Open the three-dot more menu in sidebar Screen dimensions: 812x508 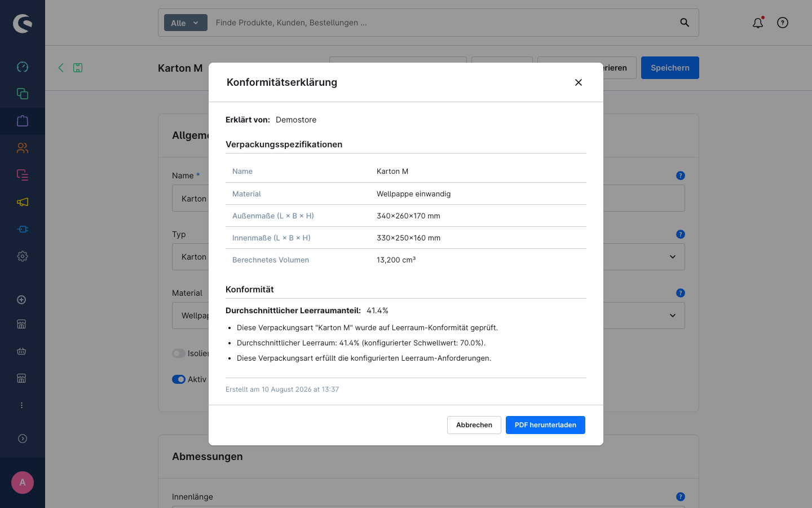coord(21,405)
